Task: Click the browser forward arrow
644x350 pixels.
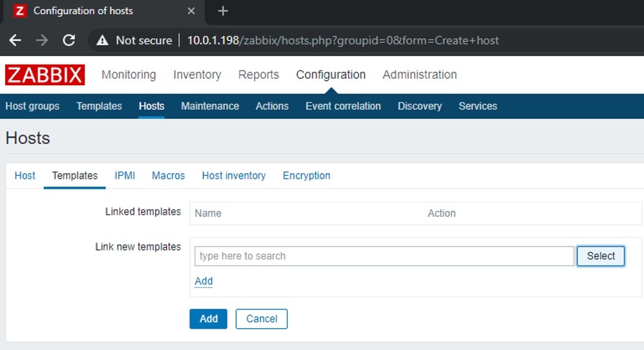Action: 42,40
